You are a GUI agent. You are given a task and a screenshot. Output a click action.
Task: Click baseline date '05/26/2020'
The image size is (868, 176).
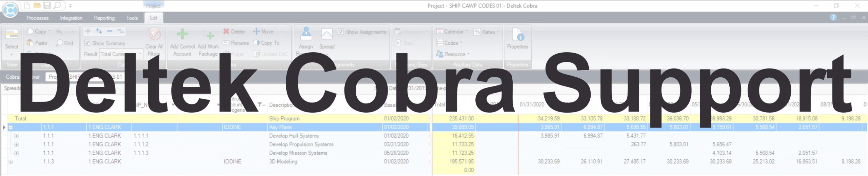click(x=396, y=153)
